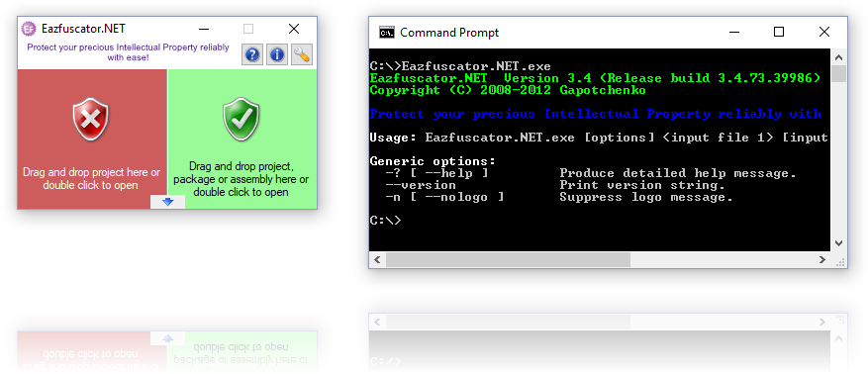Open help with the question mark icon
Screen dimensions: 868x374
[252, 54]
